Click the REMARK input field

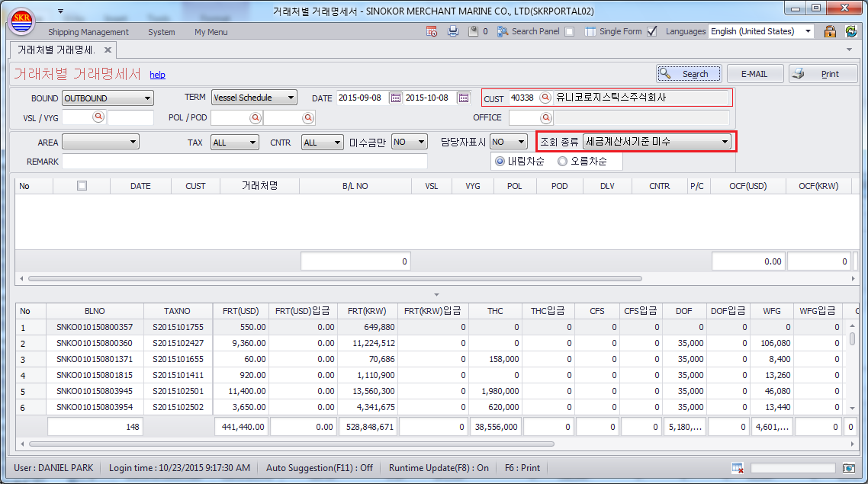click(x=245, y=162)
